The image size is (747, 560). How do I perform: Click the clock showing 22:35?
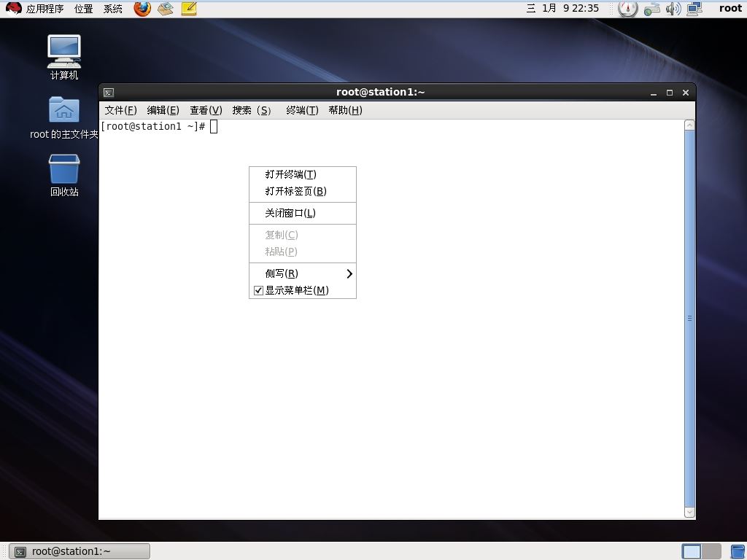tap(563, 8)
